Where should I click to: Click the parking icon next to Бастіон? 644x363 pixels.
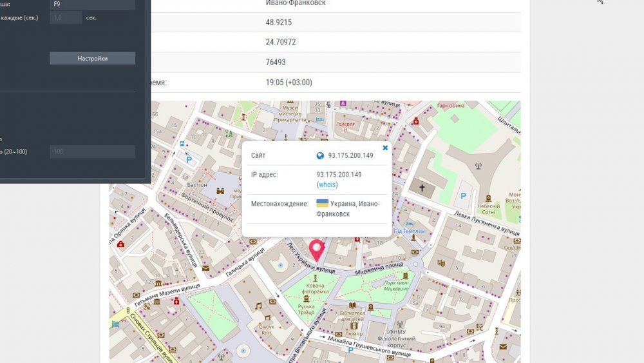tap(189, 160)
